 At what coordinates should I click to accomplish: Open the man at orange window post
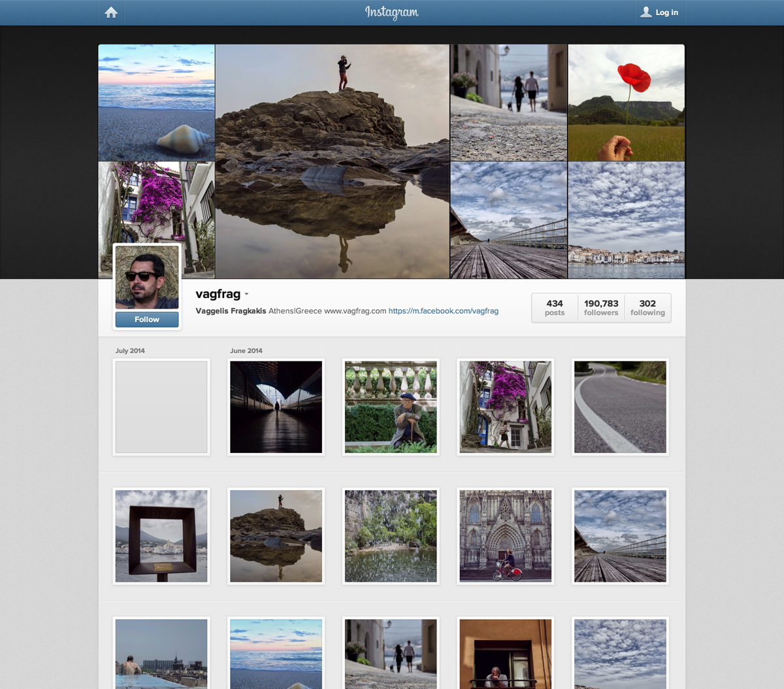(506, 653)
